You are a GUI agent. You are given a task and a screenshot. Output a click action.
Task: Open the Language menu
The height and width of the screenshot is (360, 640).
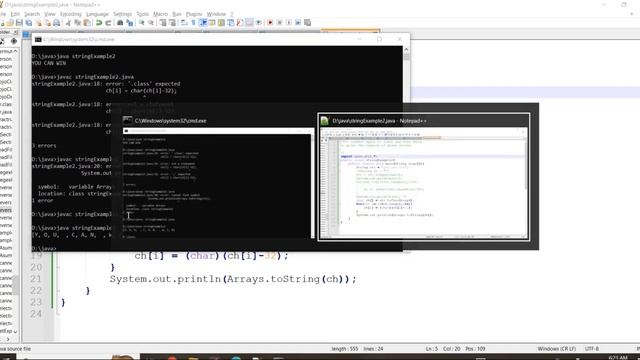click(x=98, y=14)
